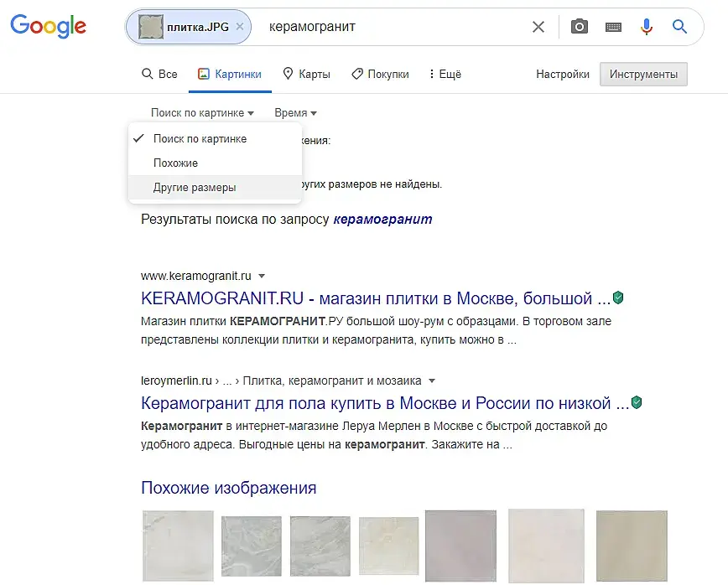Open fifth similar image pinkish-grey tile
728x585 pixels.
coord(460,546)
